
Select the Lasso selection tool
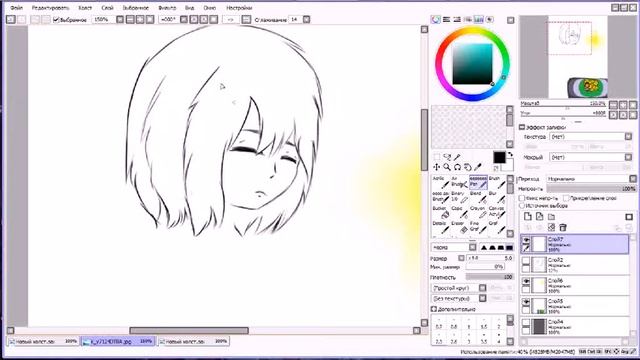pos(447,157)
